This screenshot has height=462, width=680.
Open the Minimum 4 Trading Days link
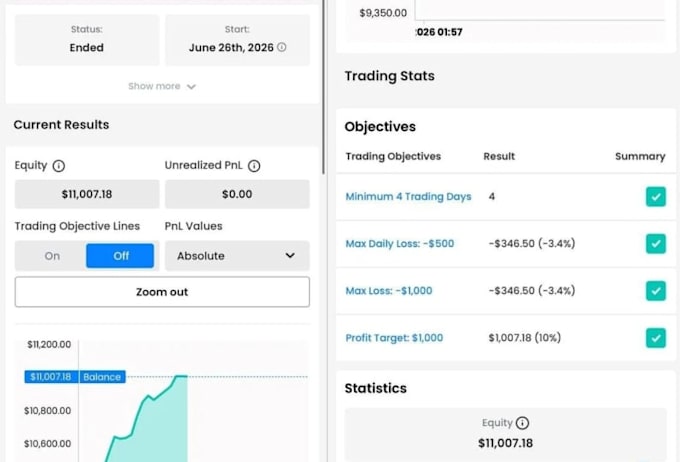point(408,197)
